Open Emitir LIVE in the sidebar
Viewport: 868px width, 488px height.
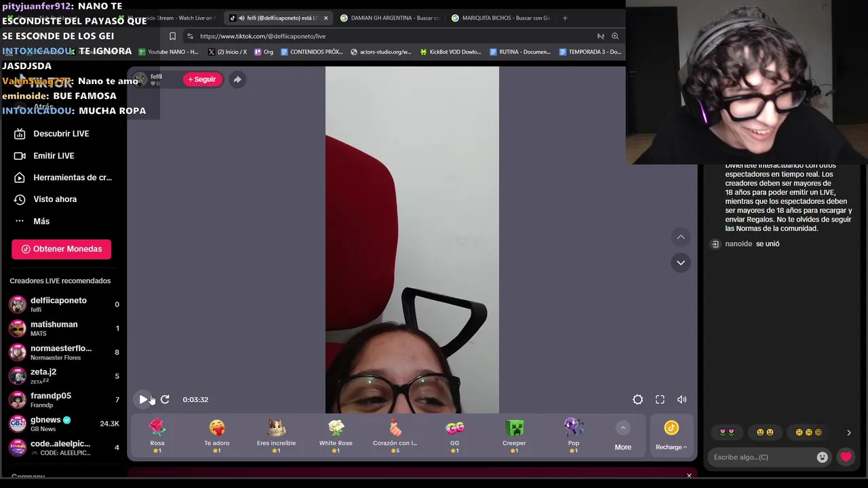[x=54, y=156]
